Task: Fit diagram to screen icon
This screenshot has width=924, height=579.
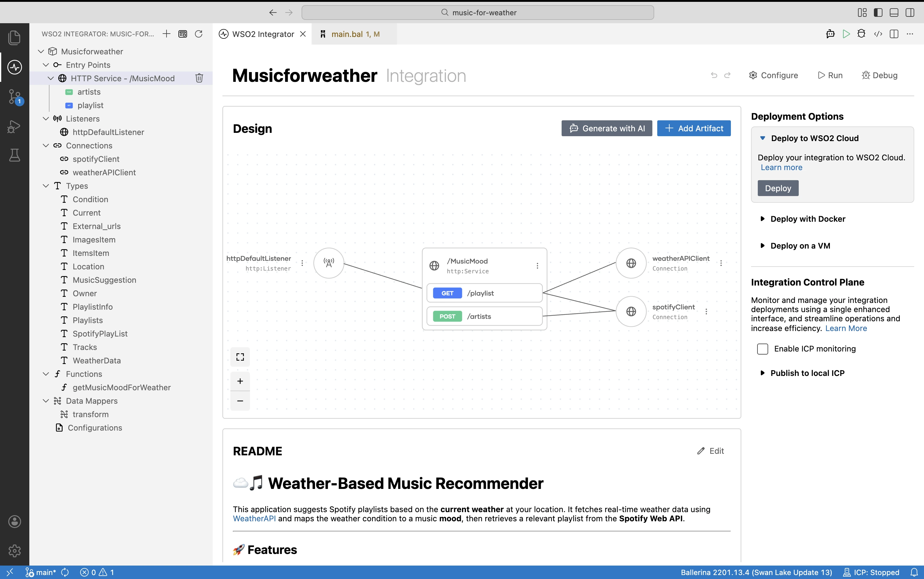Action: tap(240, 357)
